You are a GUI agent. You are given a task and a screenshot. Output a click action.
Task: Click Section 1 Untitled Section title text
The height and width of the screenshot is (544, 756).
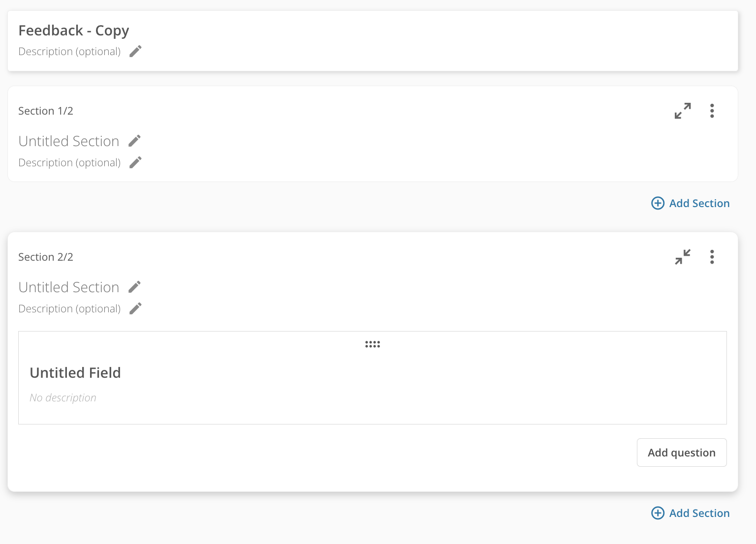tap(69, 141)
